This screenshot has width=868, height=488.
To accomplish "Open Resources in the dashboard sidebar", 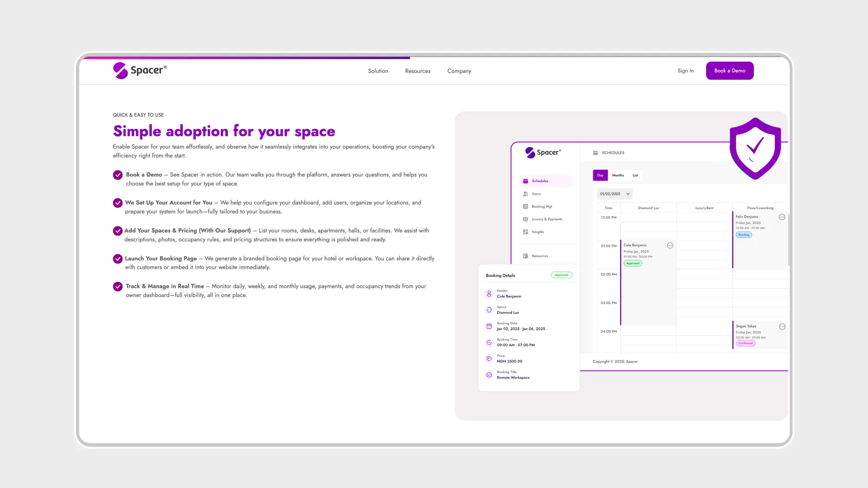I will pyautogui.click(x=536, y=256).
